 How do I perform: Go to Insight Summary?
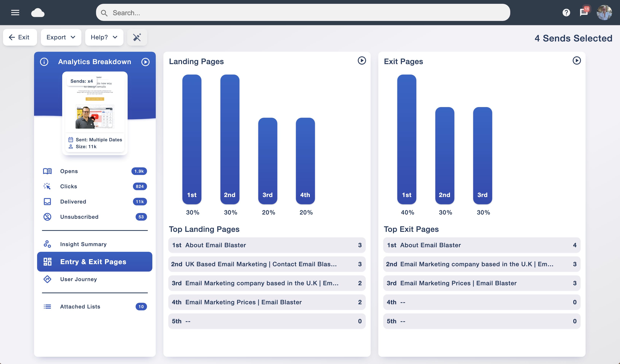click(x=95, y=244)
